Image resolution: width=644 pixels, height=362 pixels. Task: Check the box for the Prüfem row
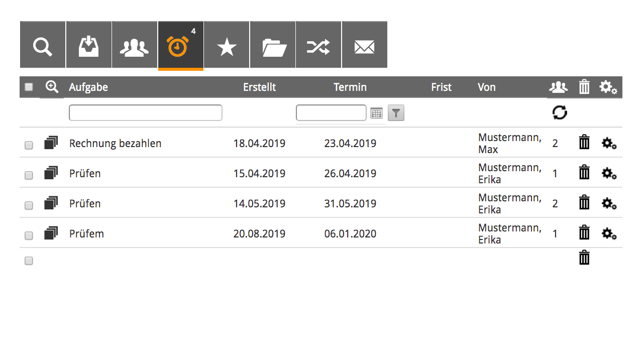(29, 235)
